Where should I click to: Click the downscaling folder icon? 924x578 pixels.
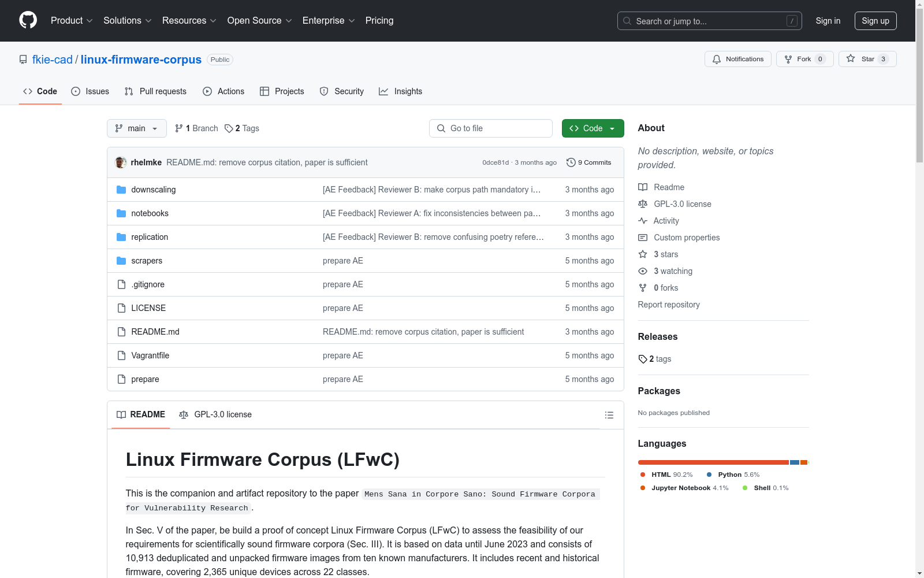(121, 190)
